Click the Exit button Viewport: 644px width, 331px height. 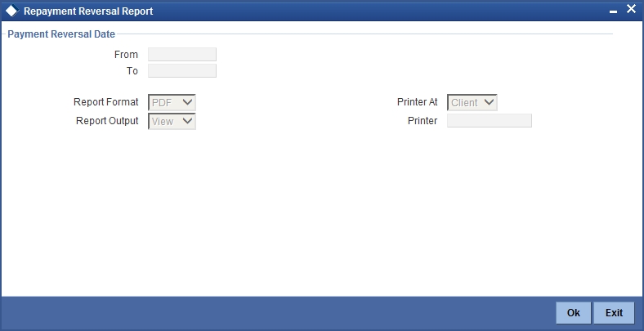click(x=614, y=313)
